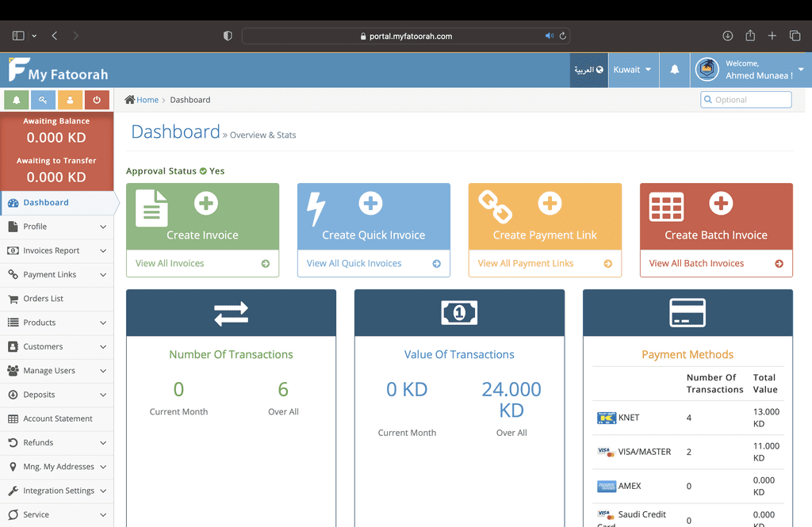Click the arrow icon beside View All Invoices
This screenshot has width=812, height=527.
click(266, 263)
